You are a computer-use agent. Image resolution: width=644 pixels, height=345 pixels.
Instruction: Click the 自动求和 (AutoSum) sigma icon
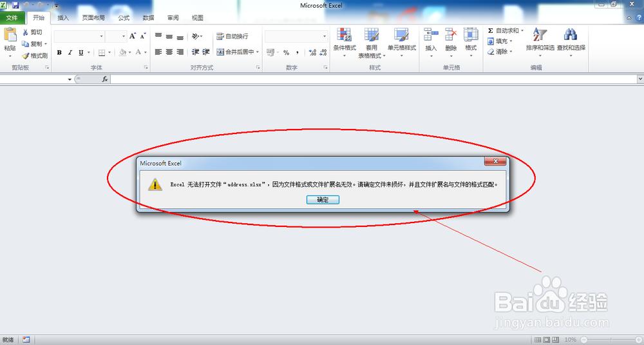[491, 30]
